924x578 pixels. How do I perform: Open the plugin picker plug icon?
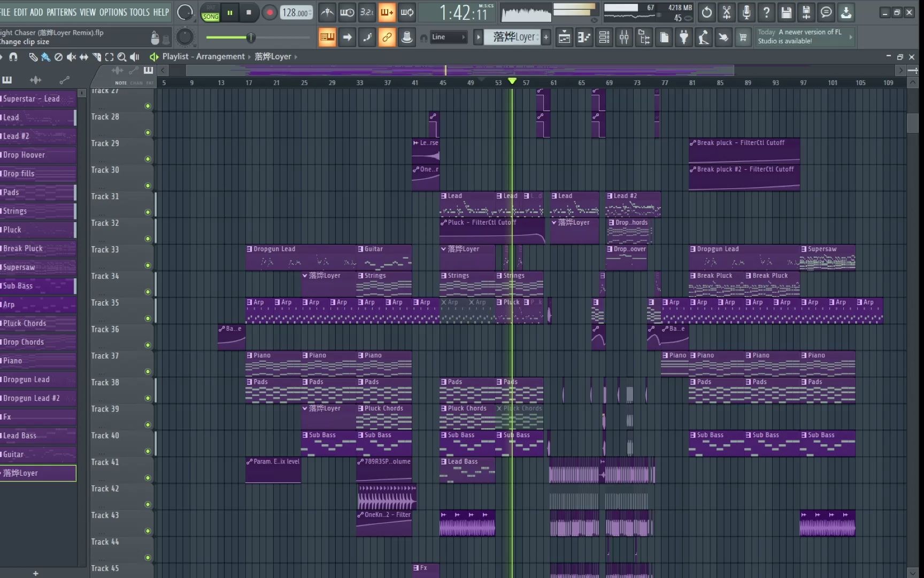pos(684,37)
